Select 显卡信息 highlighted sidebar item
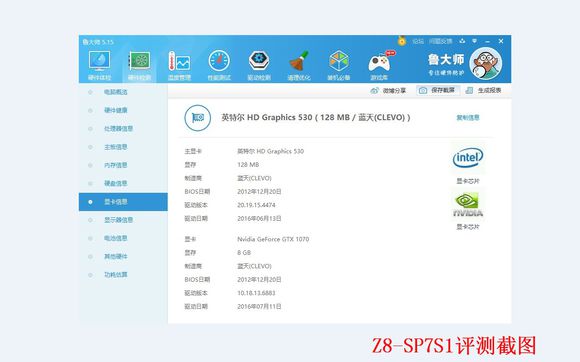Screen dimensions: 580x362 123,202
